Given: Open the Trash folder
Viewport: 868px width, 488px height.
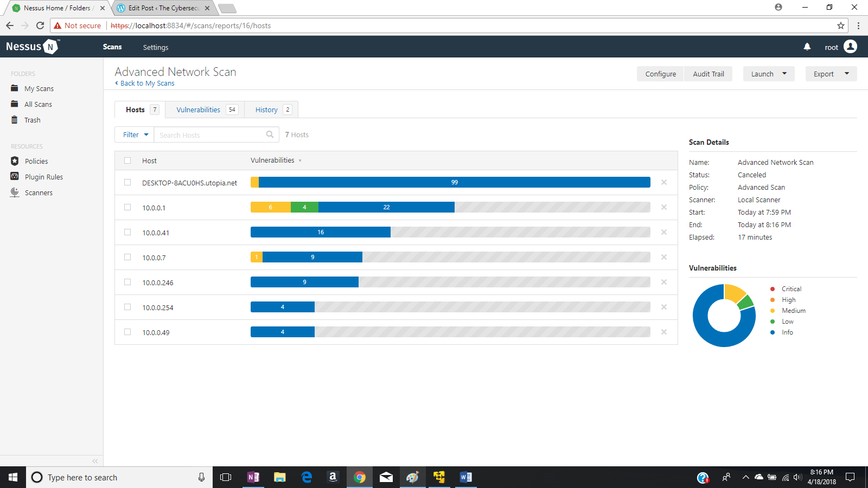Looking at the screenshot, I should pyautogui.click(x=32, y=120).
